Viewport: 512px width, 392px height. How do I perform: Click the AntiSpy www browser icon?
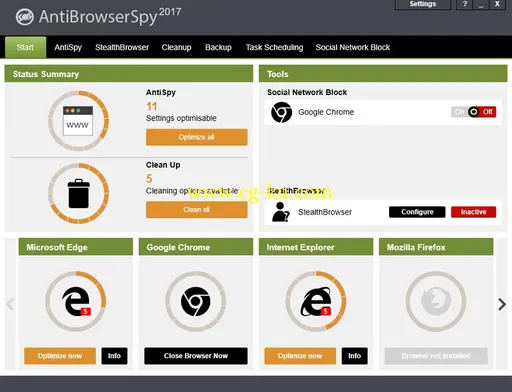coord(78,121)
